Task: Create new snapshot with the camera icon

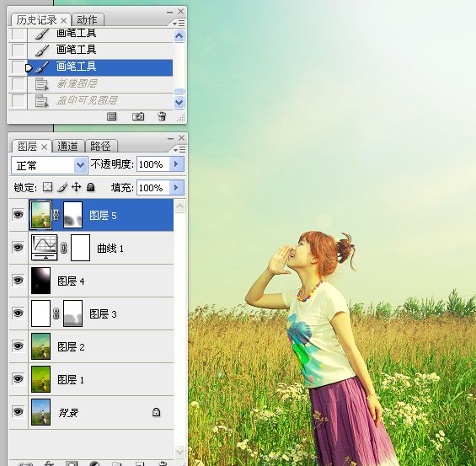Action: tap(138, 116)
